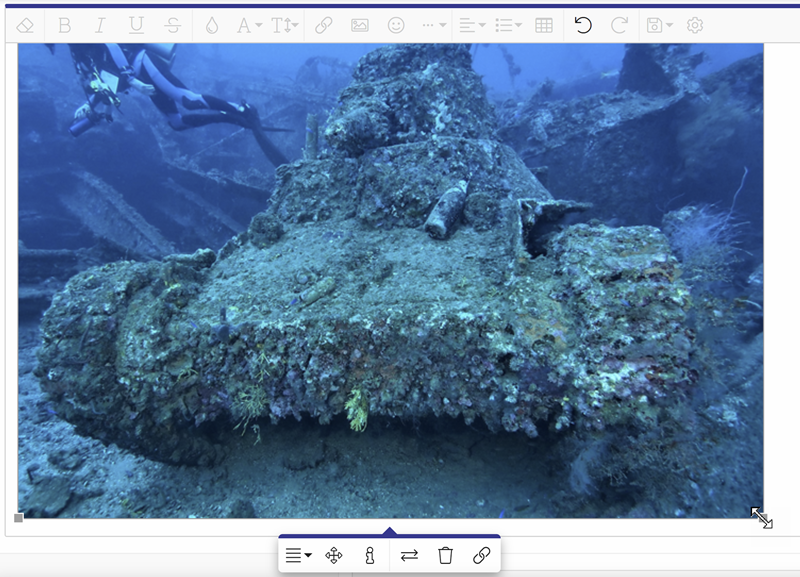Toggle underline formatting
Screen dimensions: 800x577
(x=136, y=26)
